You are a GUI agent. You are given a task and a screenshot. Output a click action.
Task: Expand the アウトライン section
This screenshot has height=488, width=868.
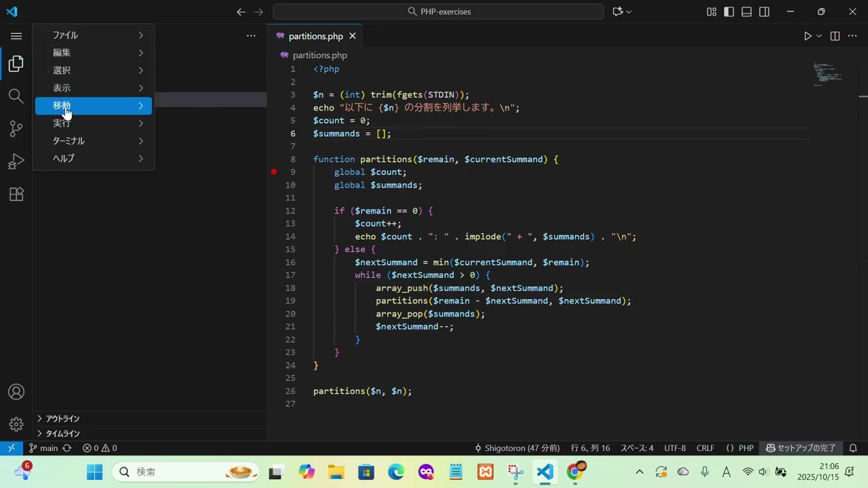(x=62, y=419)
